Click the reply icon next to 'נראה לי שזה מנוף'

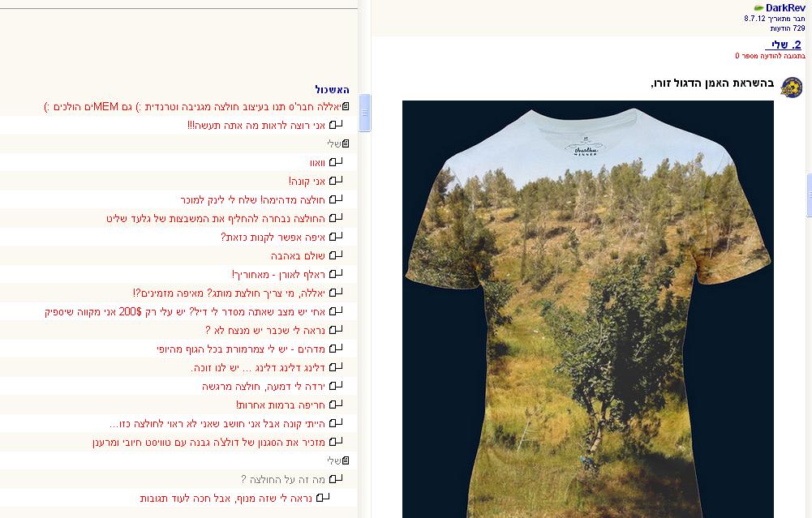323,498
